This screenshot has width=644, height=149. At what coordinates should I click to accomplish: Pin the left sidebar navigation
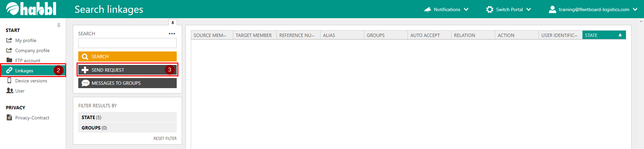click(59, 26)
